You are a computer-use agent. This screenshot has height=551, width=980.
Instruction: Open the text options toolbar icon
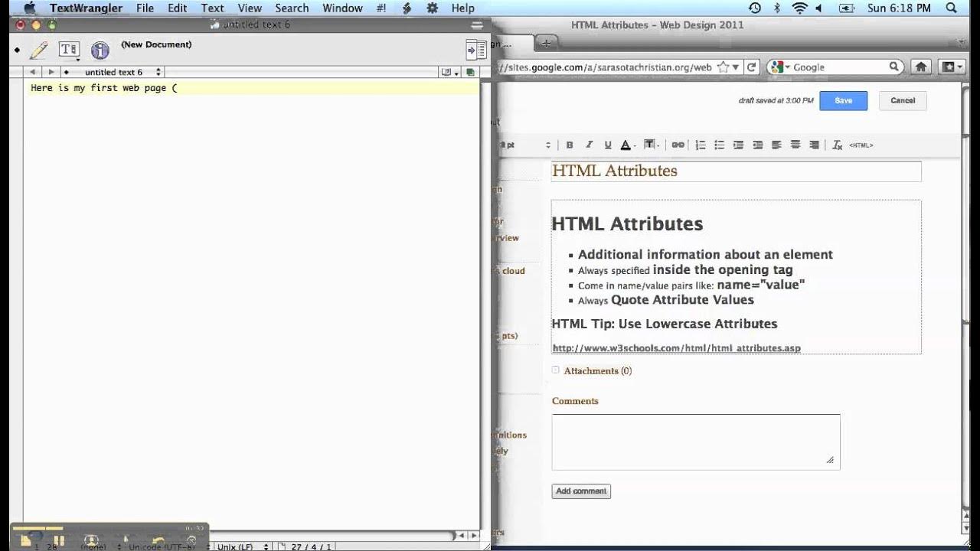69,51
